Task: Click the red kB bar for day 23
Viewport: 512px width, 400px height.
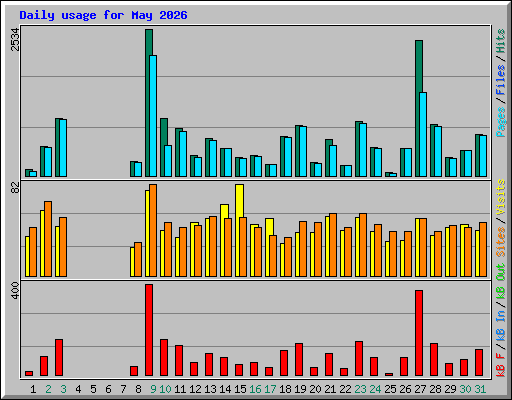Action: coord(359,359)
